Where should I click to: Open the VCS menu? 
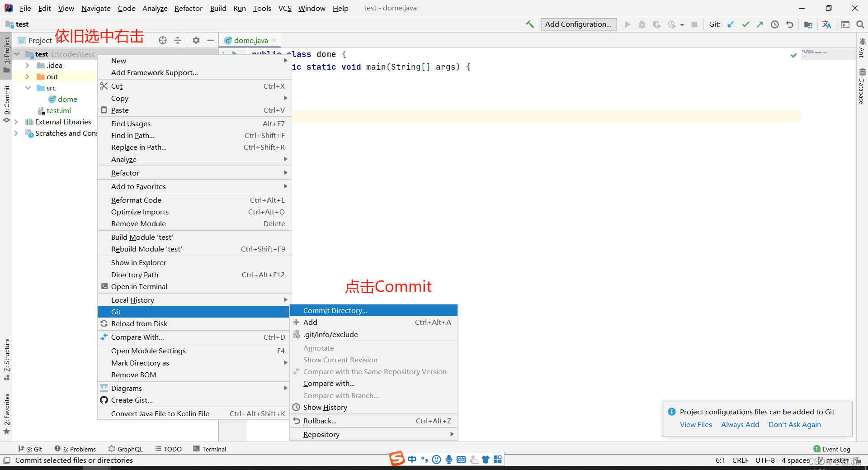[285, 8]
